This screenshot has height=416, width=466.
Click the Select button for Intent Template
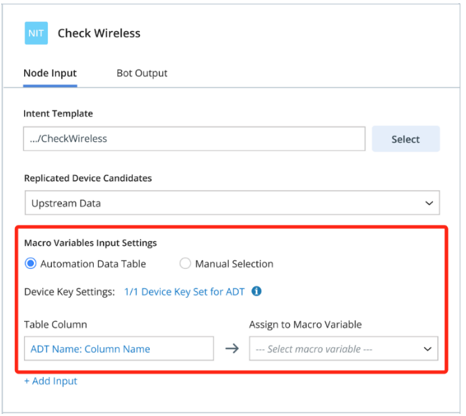pos(406,139)
